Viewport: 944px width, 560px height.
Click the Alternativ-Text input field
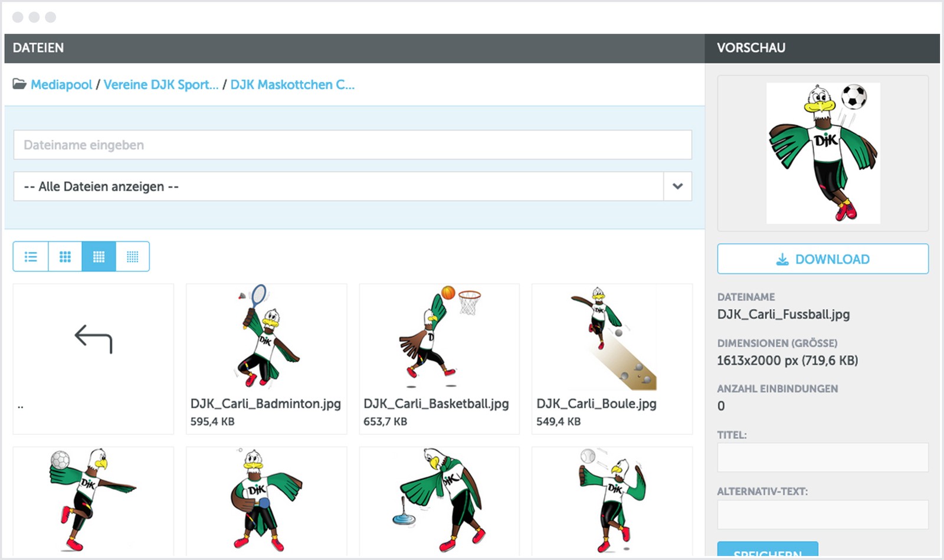pyautogui.click(x=822, y=515)
